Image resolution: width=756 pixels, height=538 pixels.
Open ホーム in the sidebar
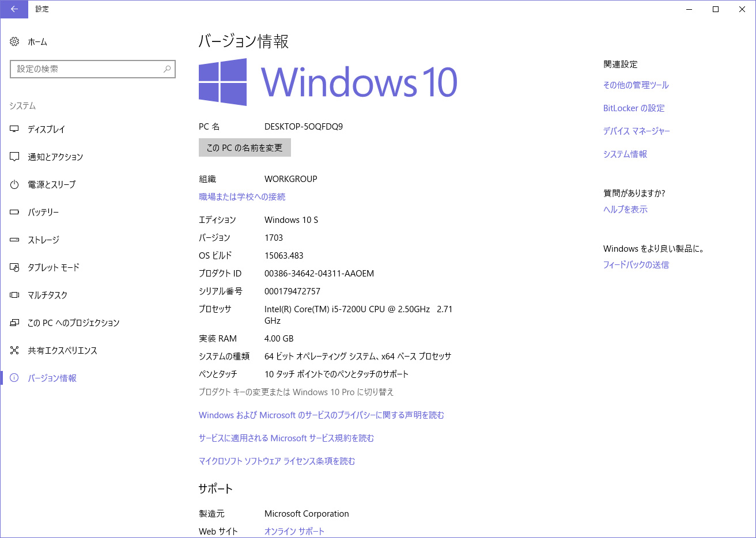(37, 41)
